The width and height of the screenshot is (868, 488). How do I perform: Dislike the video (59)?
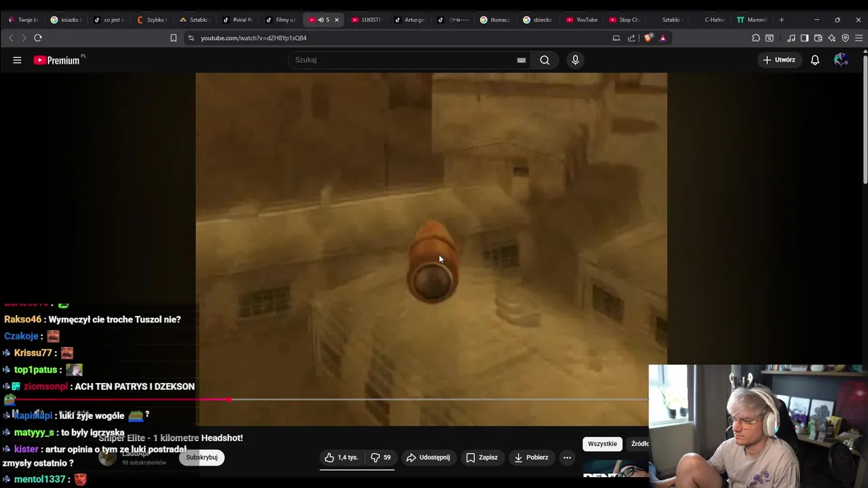click(x=380, y=457)
